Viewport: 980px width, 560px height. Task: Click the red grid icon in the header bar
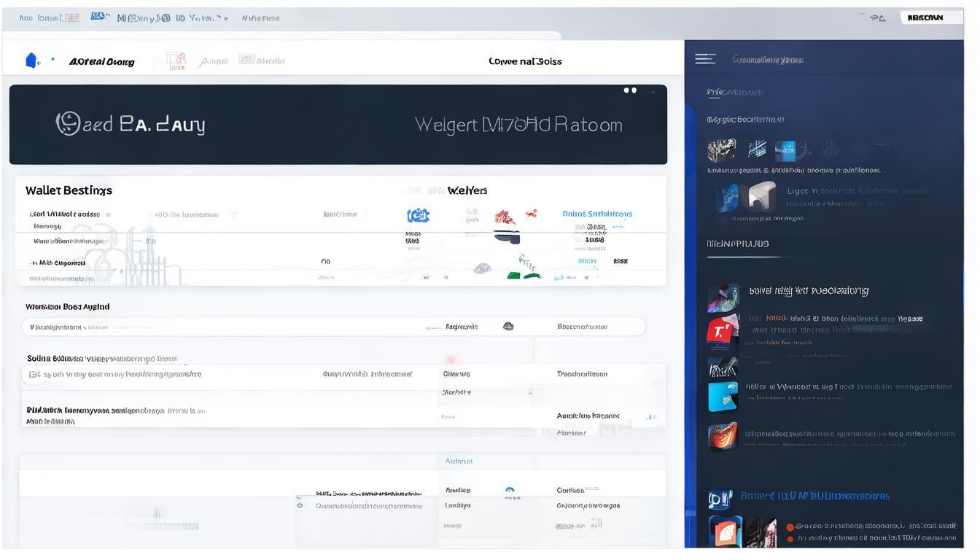[176, 61]
